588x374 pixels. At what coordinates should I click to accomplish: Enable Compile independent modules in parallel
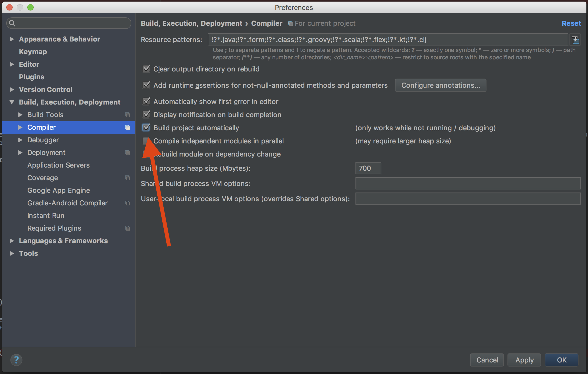tap(146, 141)
